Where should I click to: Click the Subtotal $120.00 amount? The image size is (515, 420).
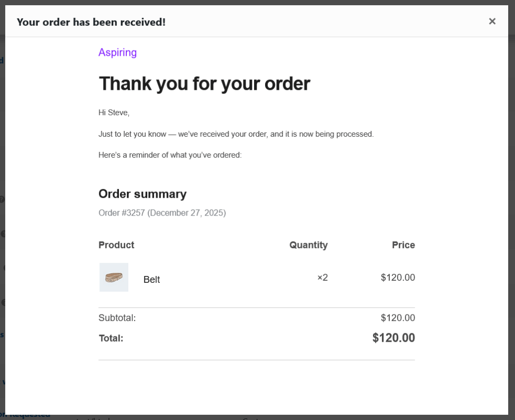[398, 318]
